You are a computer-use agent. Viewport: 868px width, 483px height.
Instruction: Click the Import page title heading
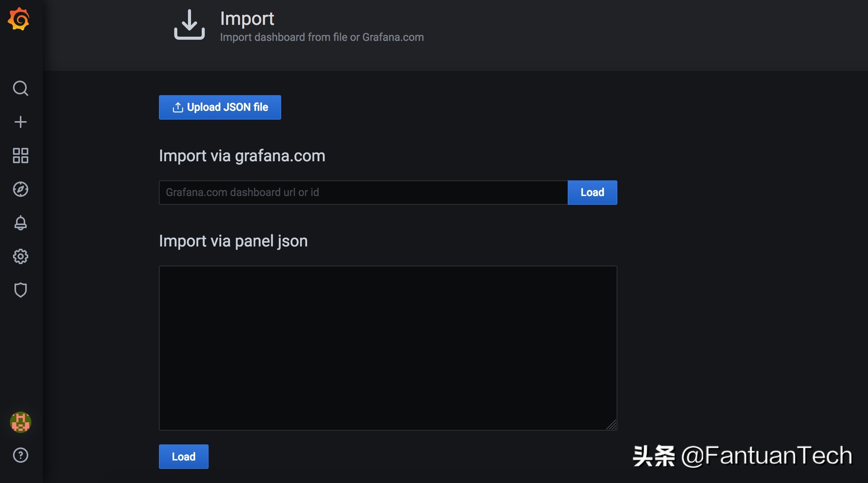[247, 19]
